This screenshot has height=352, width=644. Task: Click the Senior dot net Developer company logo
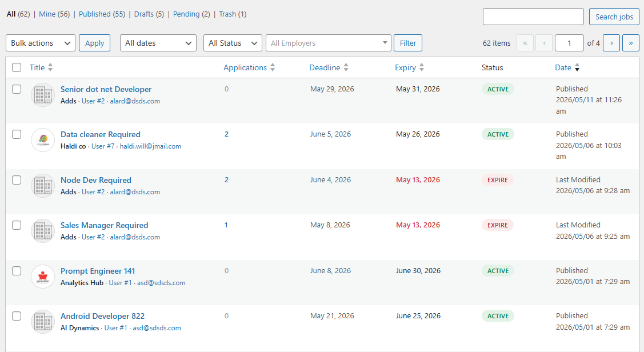43,95
